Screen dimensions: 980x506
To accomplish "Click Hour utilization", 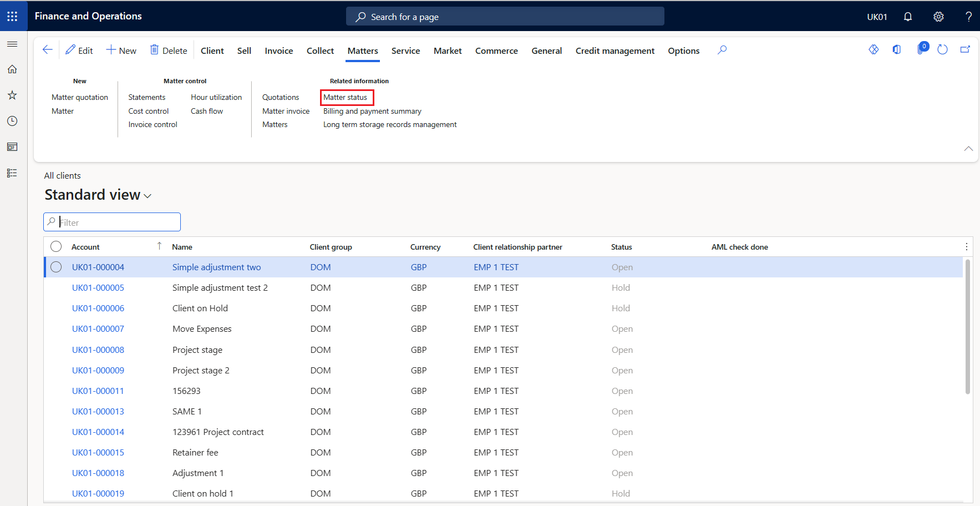I will [216, 97].
